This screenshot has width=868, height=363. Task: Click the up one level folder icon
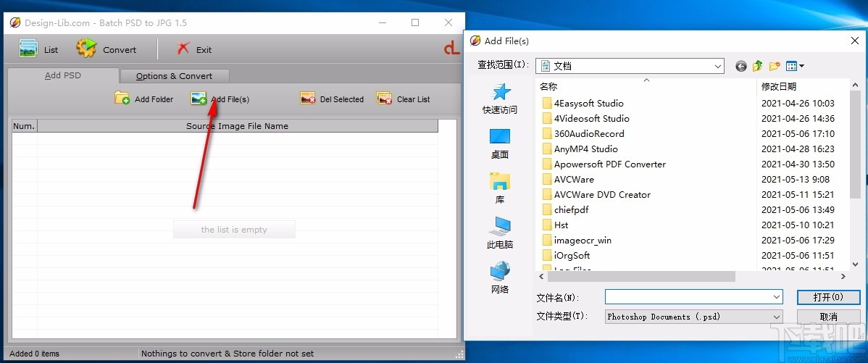click(x=758, y=67)
